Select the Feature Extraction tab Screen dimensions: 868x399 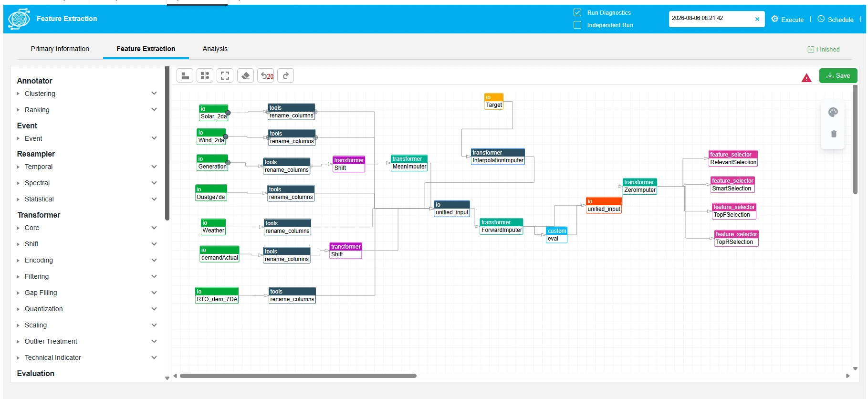pos(146,49)
